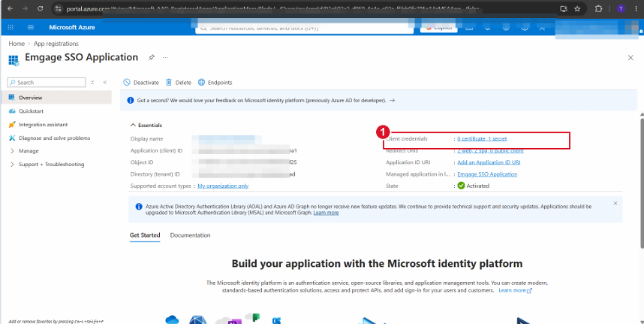
Task: Open the browser profile avatar
Action: [x=621, y=8]
